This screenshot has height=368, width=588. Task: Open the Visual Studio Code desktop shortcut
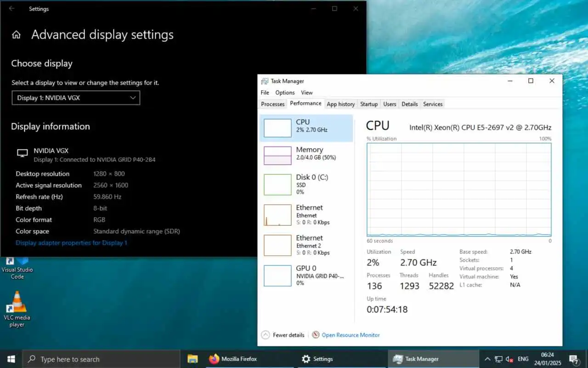click(17, 268)
